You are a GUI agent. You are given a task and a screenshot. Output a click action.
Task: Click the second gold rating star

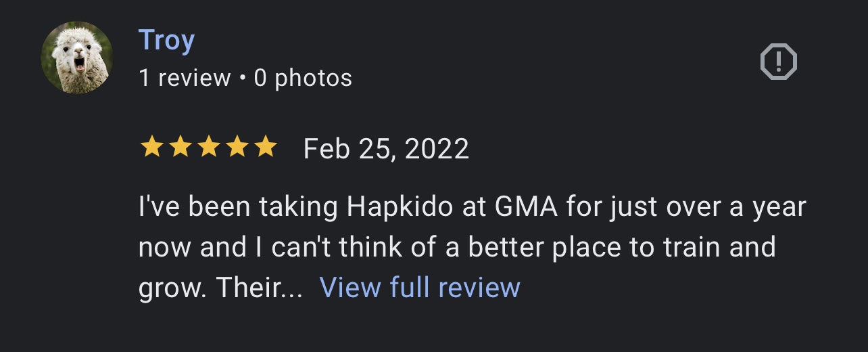[x=180, y=147]
